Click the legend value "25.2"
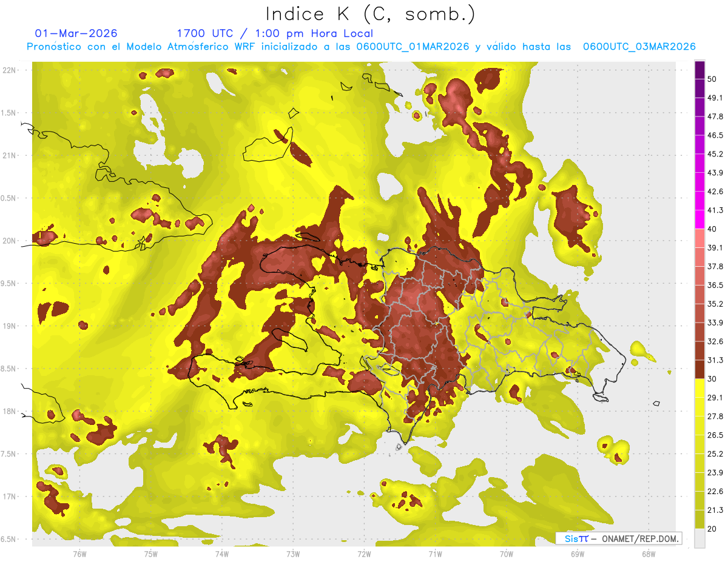The image size is (728, 562). (715, 454)
